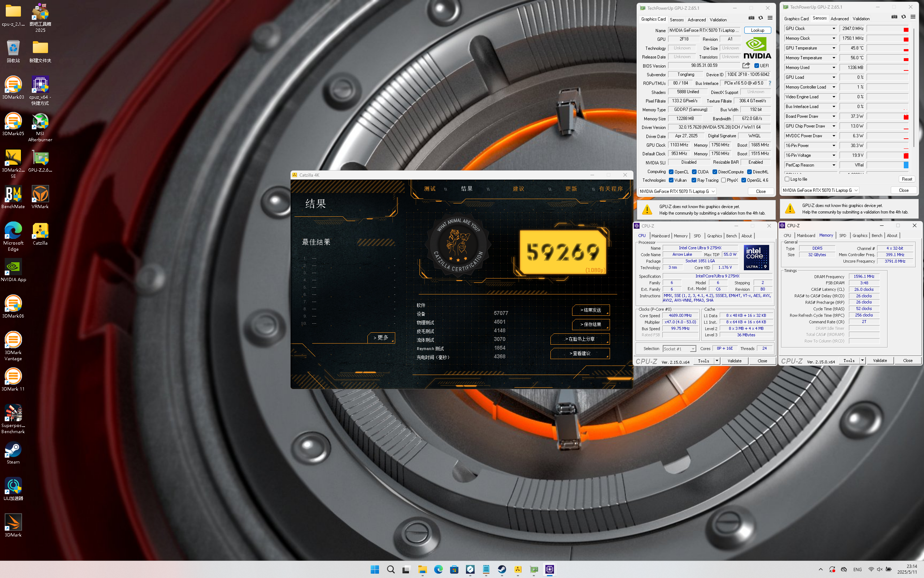The height and width of the screenshot is (578, 924).
Task: Open the Superposition Benchmark desktop icon
Action: click(x=13, y=419)
